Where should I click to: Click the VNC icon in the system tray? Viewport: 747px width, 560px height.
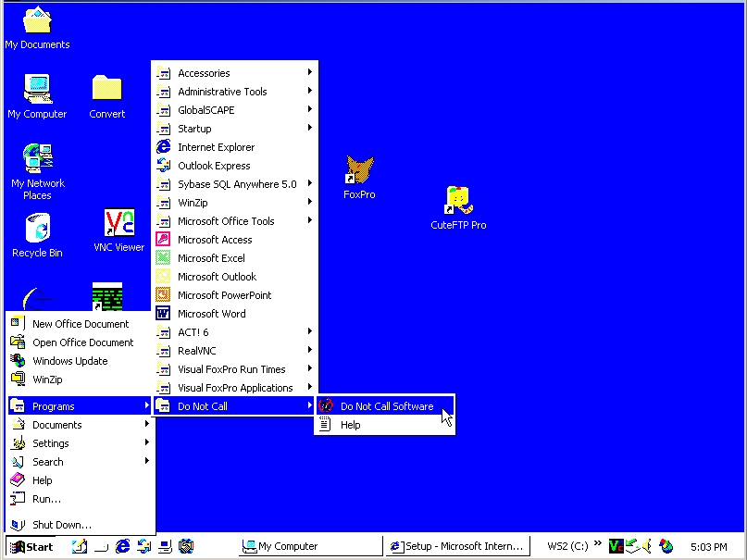pos(616,546)
